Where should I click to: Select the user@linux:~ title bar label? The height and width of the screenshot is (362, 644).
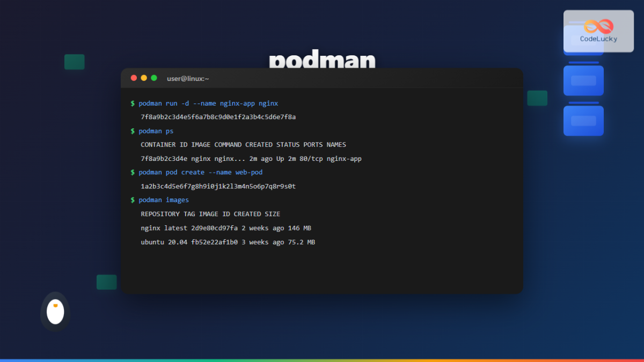(x=188, y=78)
